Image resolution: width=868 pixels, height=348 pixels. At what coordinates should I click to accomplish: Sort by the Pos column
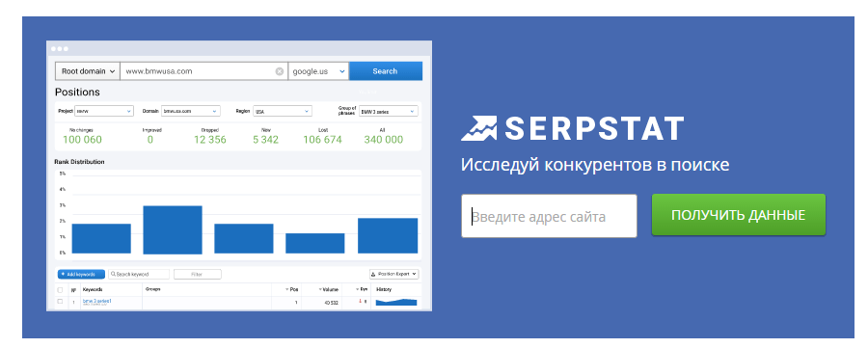(291, 289)
